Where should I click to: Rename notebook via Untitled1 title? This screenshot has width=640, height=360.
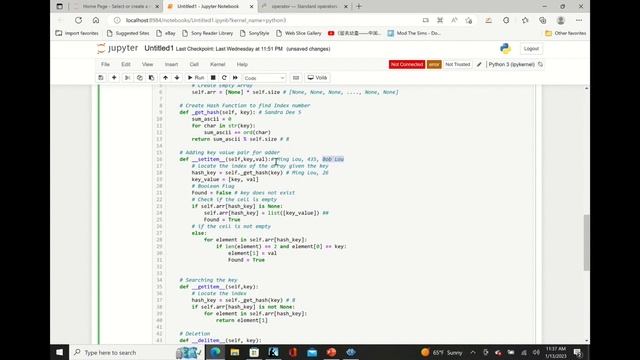pyautogui.click(x=159, y=48)
